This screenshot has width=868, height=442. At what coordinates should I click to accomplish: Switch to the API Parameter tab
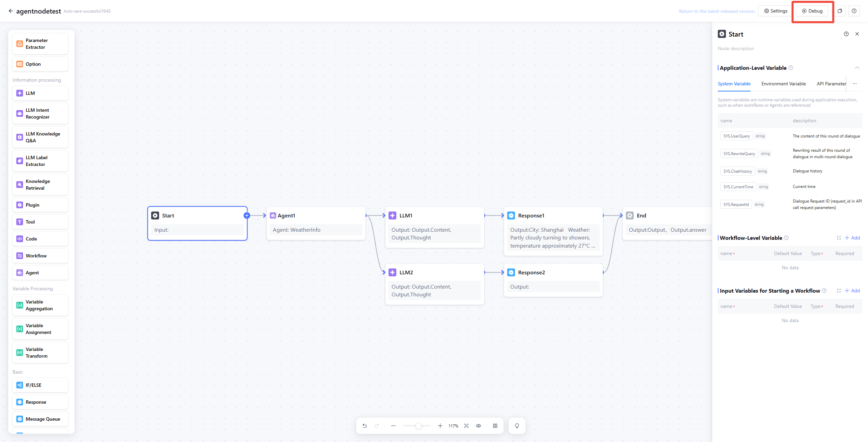831,84
